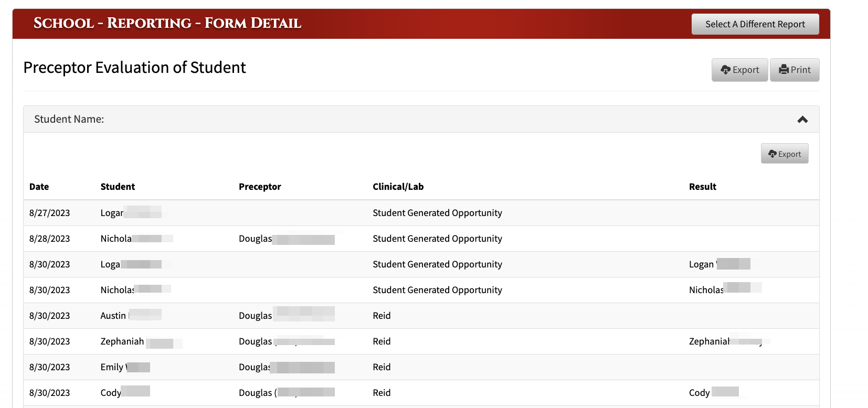868x408 pixels.
Task: Click the Print button with printer icon
Action: tap(795, 70)
